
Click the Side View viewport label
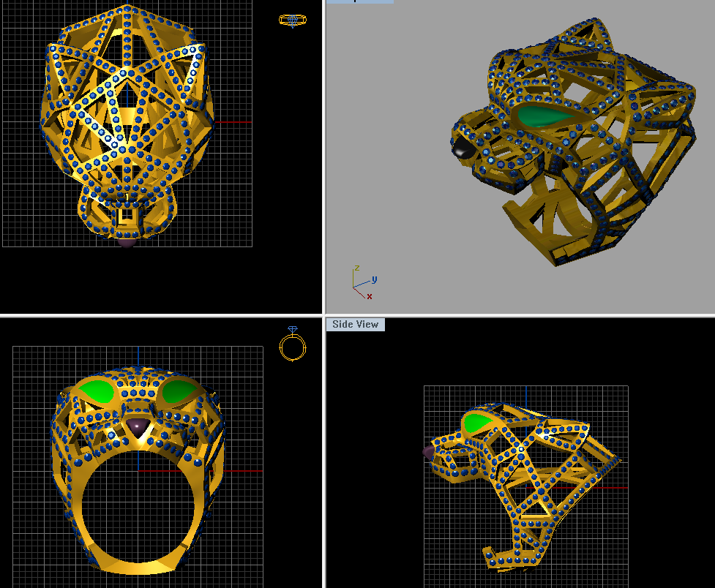point(355,325)
